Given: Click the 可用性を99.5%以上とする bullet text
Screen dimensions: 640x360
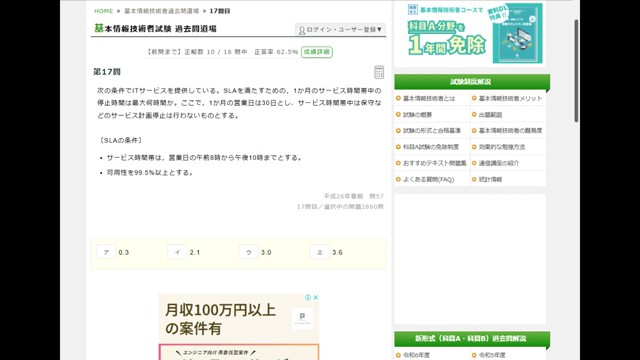Looking at the screenshot, I should point(150,173).
